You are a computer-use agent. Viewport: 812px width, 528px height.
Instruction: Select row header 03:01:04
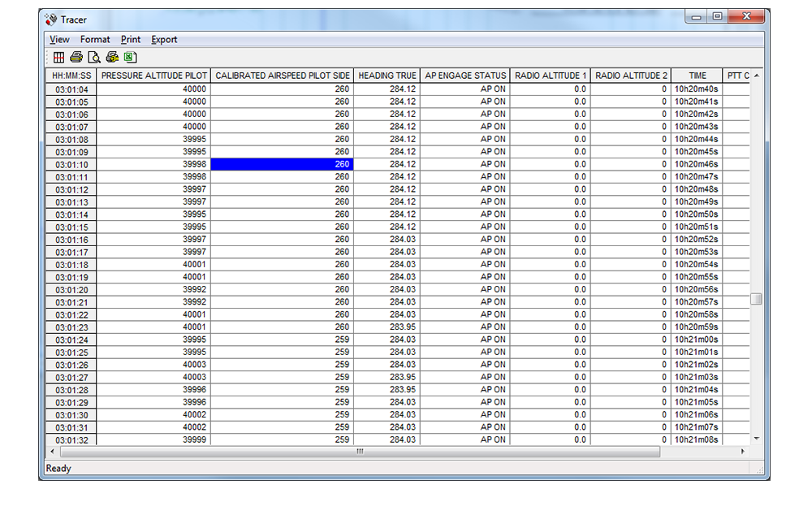71,89
